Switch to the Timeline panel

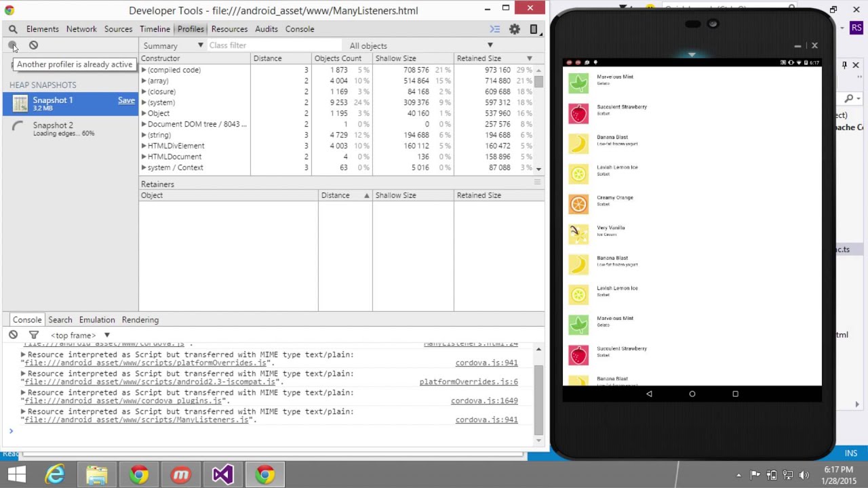pyautogui.click(x=155, y=29)
